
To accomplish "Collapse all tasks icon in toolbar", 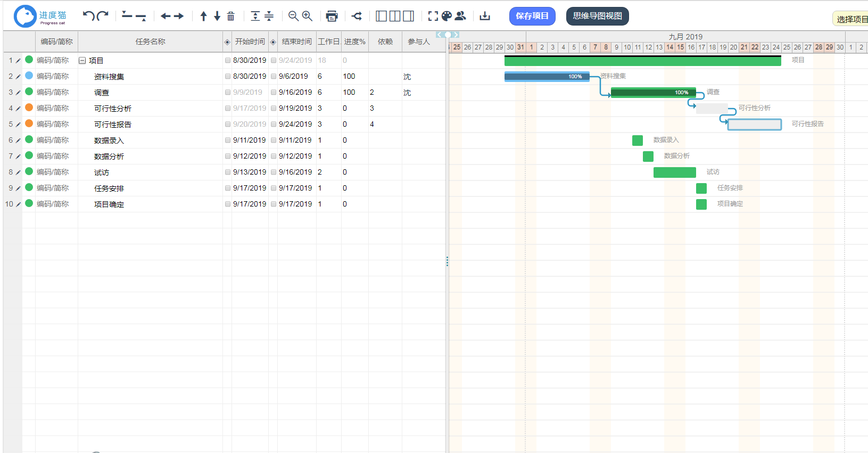I will point(269,16).
